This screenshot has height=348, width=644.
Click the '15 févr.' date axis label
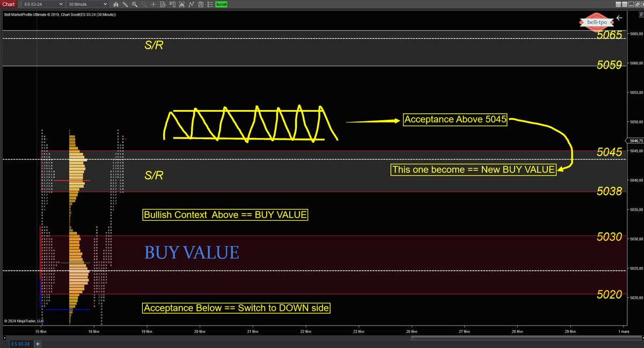point(41,332)
